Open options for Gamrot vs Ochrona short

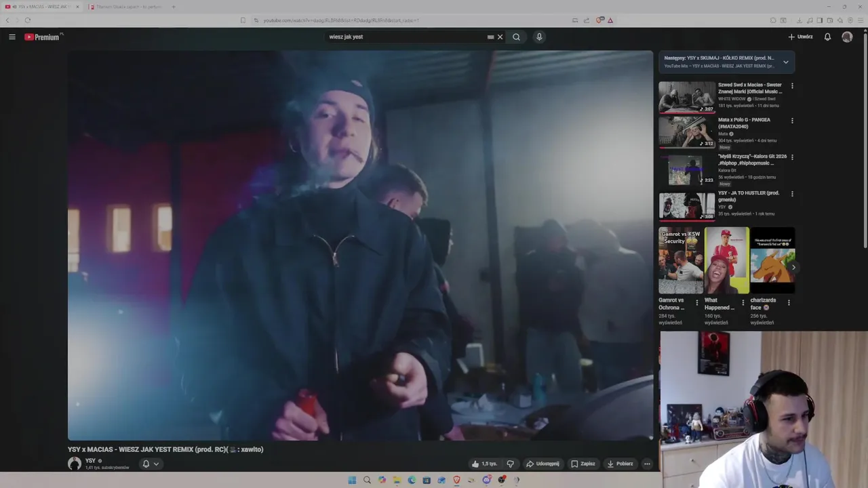(696, 303)
